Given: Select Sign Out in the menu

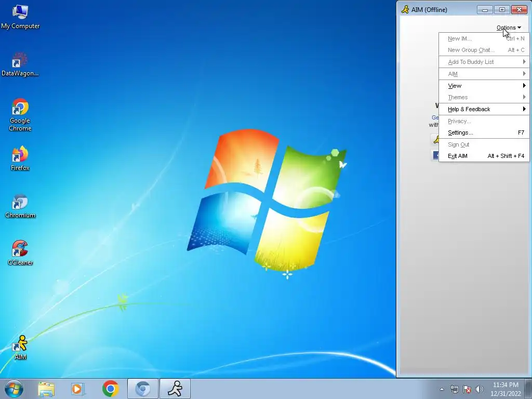Looking at the screenshot, I should 484,144.
